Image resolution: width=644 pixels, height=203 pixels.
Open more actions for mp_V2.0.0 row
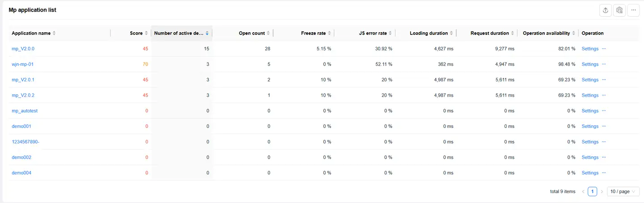604,48
